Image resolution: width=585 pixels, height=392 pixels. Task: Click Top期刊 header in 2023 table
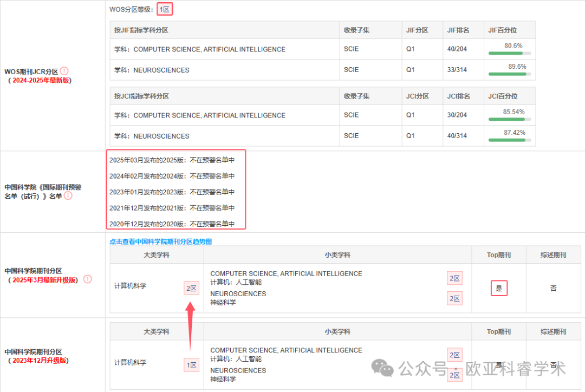[499, 331]
